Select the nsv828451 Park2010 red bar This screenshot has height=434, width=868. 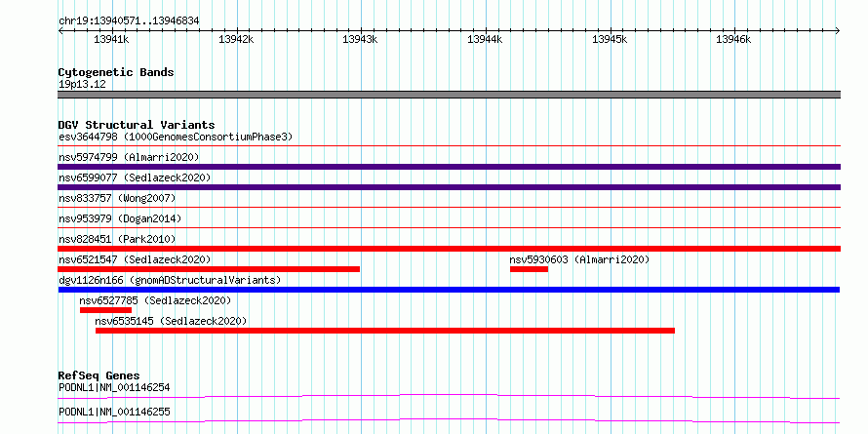pyautogui.click(x=450, y=249)
